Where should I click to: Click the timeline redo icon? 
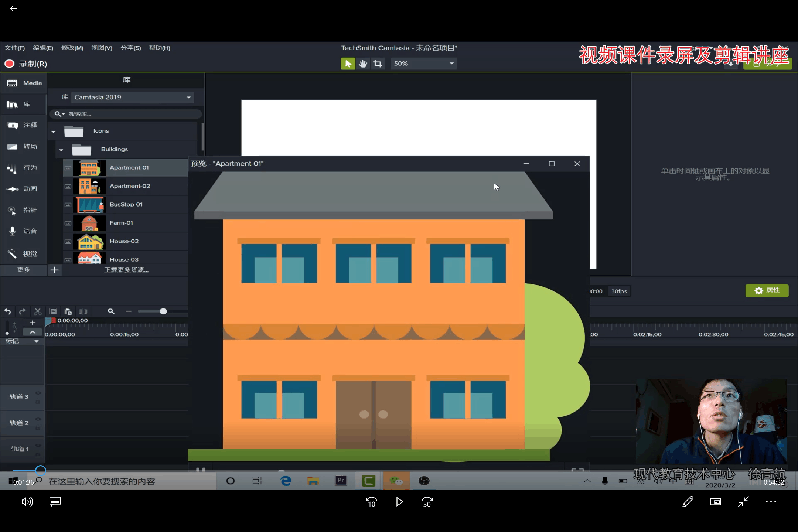[x=23, y=311]
